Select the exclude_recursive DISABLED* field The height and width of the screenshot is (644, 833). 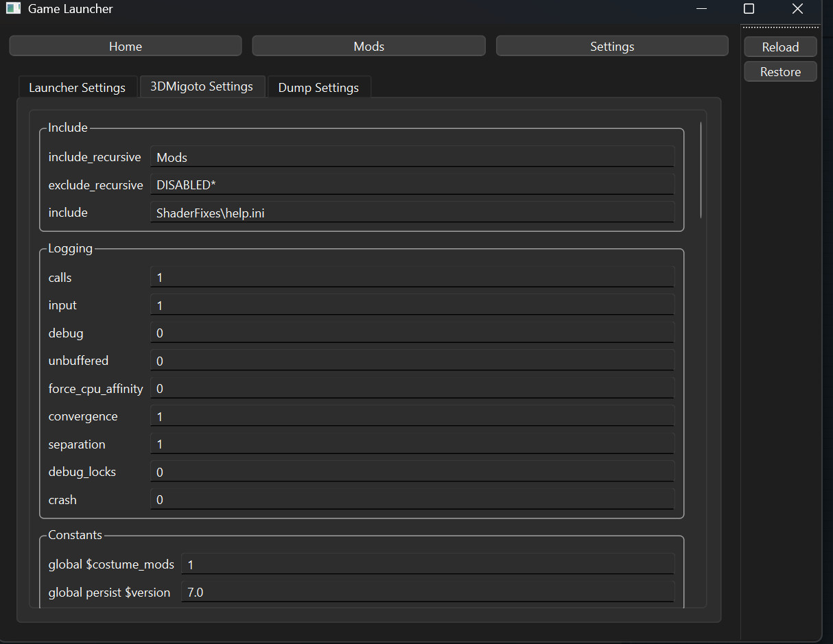[x=412, y=184]
